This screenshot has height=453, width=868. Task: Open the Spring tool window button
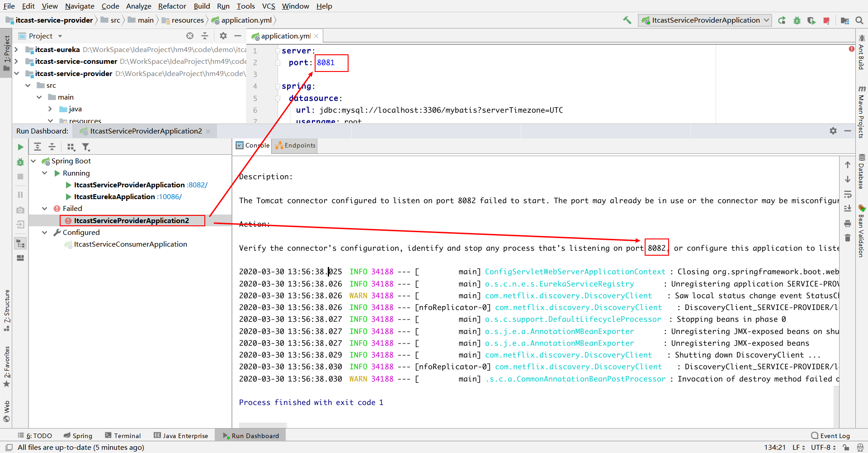coord(78,435)
